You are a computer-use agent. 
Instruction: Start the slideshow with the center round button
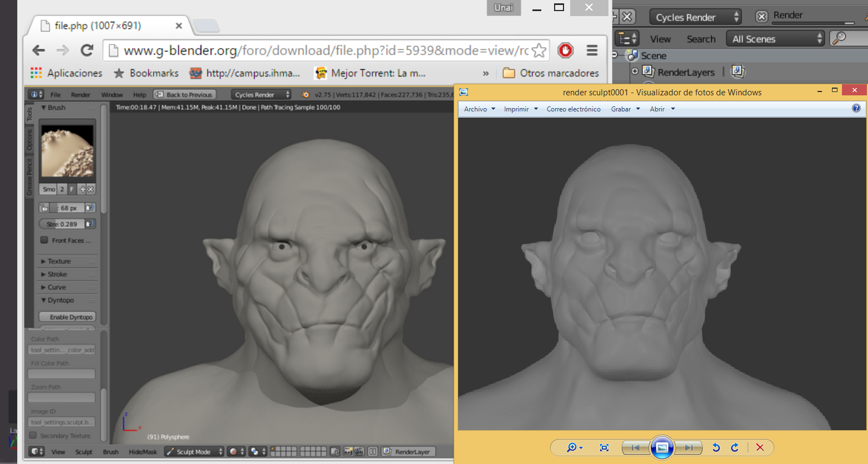pos(662,447)
